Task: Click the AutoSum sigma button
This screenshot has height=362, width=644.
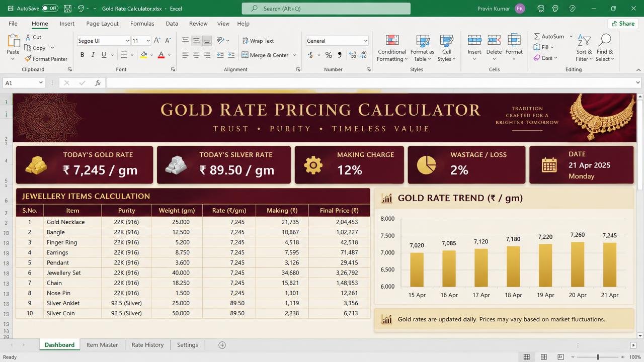Action: tap(549, 36)
